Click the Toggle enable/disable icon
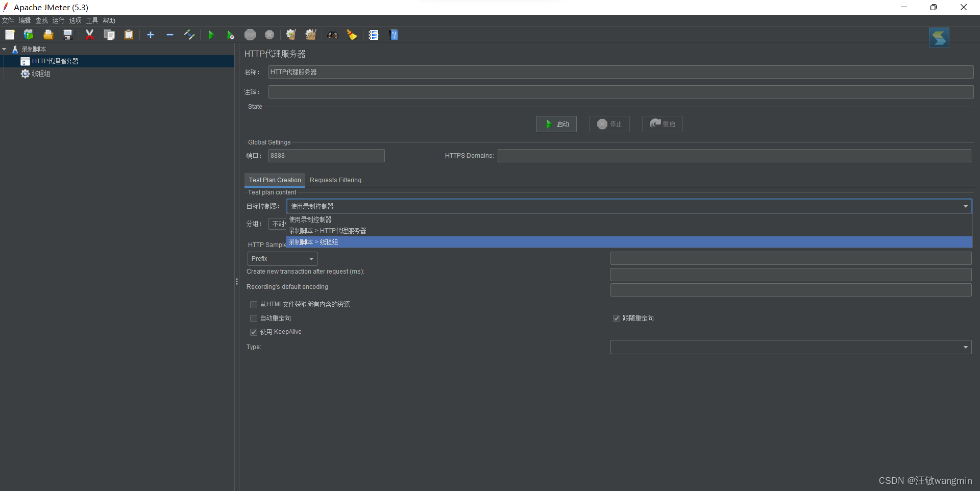Image resolution: width=980 pixels, height=491 pixels. [x=189, y=35]
